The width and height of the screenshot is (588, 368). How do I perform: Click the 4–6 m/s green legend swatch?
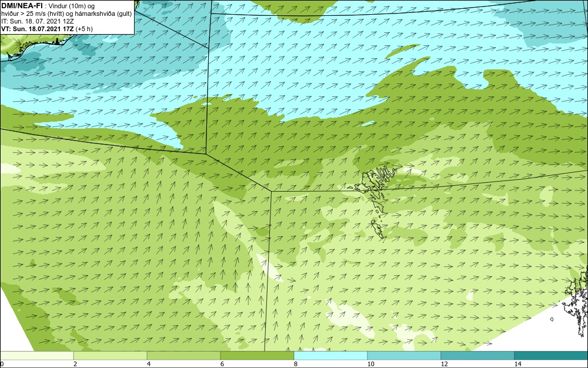[183, 356]
